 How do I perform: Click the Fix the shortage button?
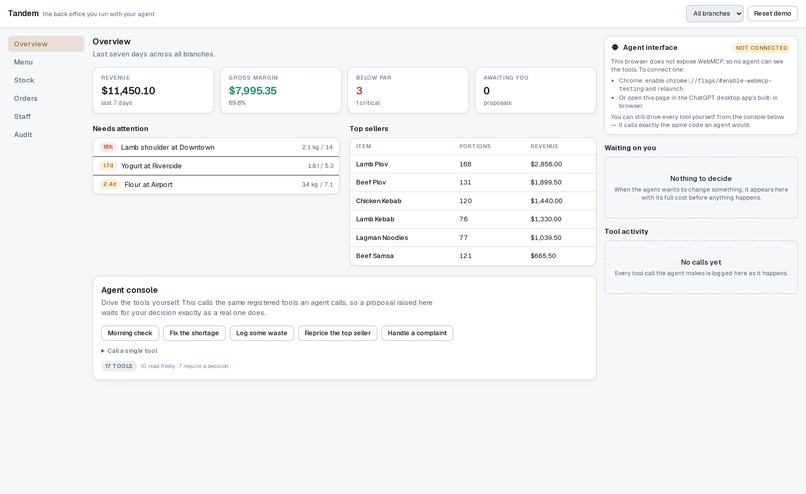(x=194, y=333)
